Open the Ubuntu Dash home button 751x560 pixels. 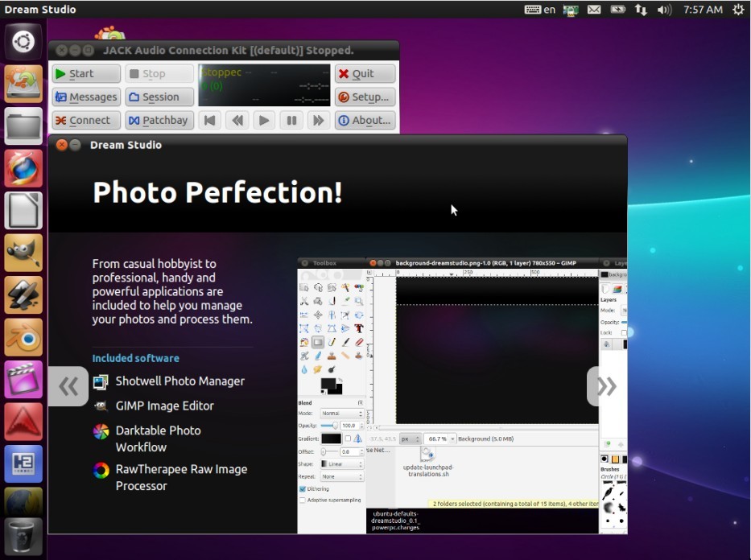pos(23,42)
